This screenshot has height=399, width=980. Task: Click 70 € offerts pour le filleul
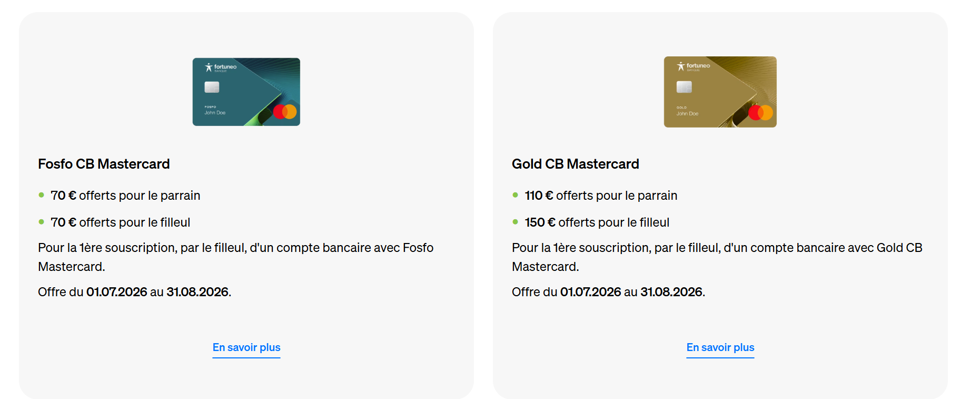click(x=121, y=222)
